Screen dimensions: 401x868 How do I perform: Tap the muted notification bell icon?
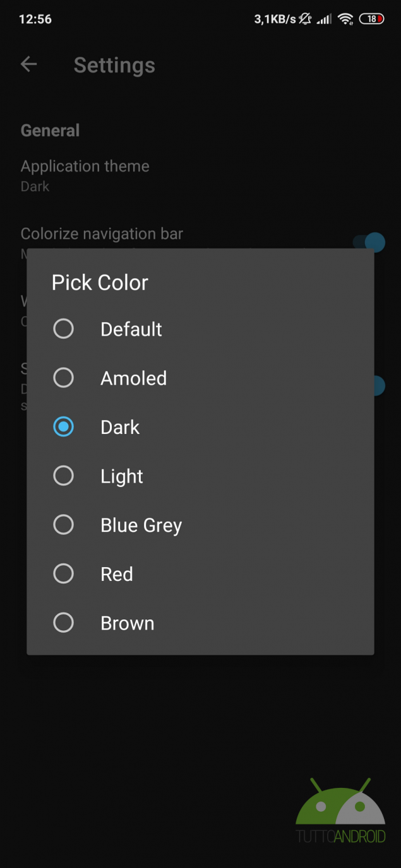[306, 19]
